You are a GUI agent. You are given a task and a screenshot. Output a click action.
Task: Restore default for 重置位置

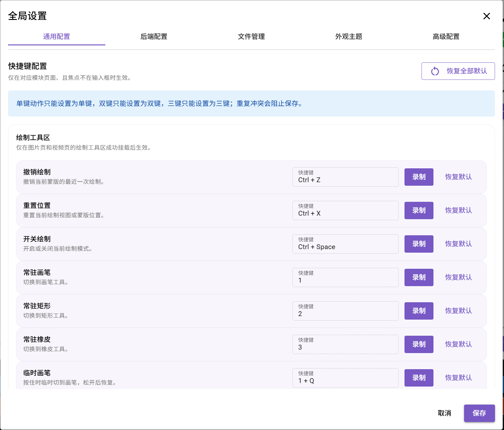tap(459, 210)
